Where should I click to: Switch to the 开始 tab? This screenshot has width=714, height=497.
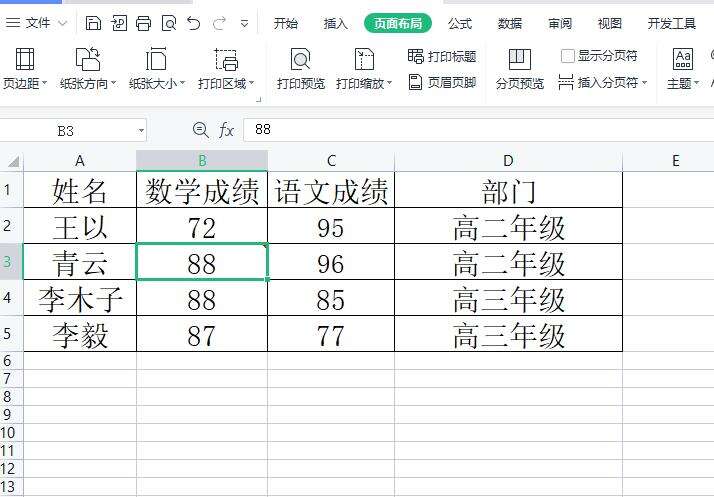point(286,23)
